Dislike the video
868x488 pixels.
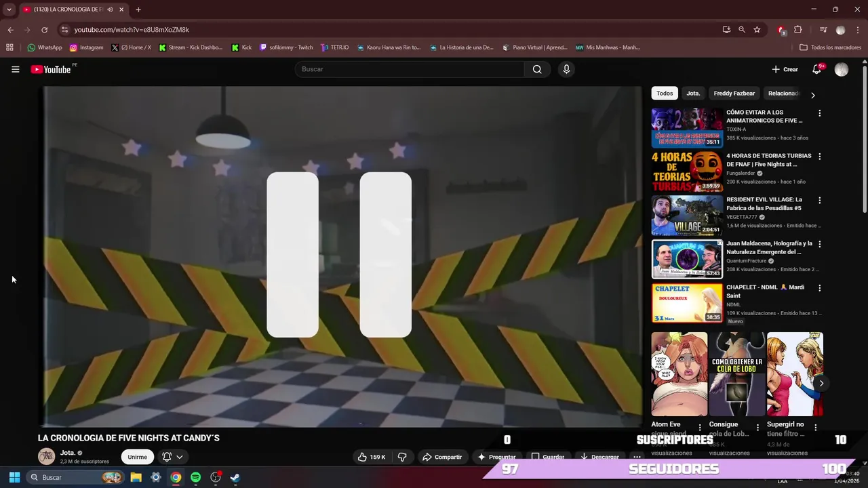[x=402, y=457]
